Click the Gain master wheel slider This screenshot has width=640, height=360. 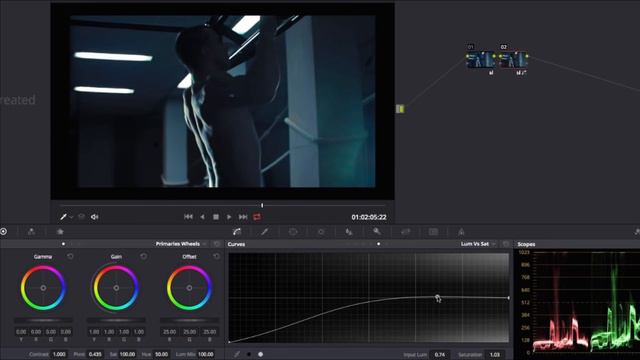pos(116,320)
